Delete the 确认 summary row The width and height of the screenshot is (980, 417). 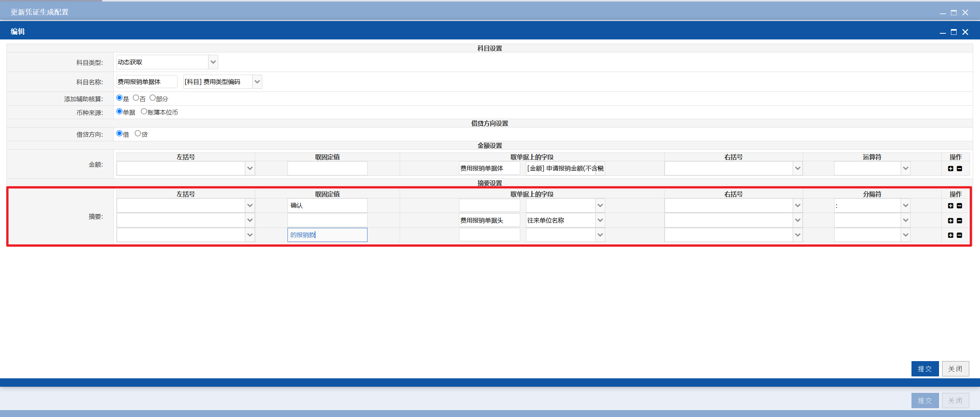(959, 206)
